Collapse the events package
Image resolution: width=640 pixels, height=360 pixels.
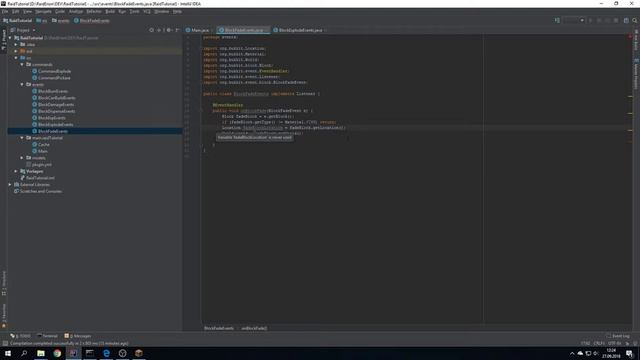22,84
